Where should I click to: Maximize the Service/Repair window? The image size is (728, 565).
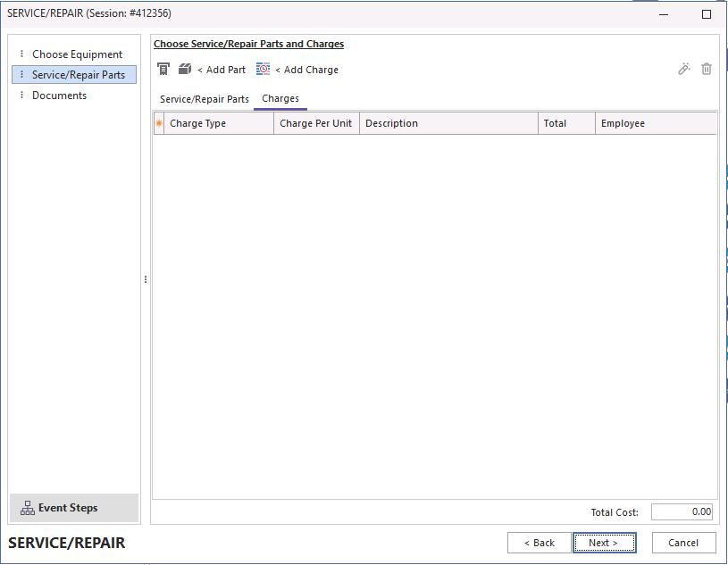(x=707, y=14)
